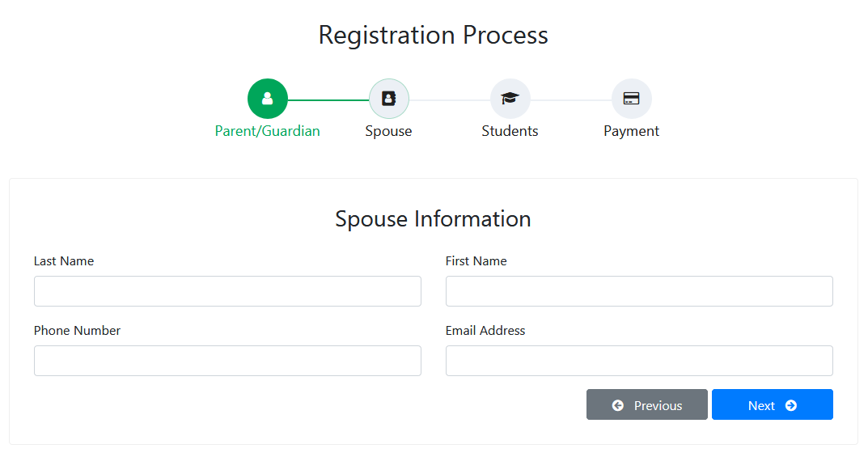The image size is (868, 457).
Task: Click the Last Name field label
Action: coord(64,261)
